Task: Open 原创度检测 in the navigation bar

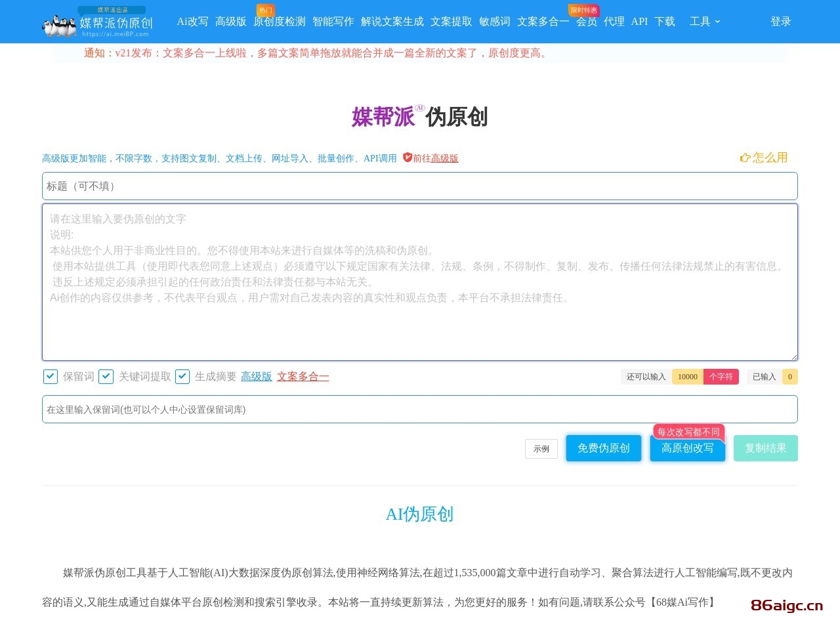Action: pyautogui.click(x=280, y=22)
